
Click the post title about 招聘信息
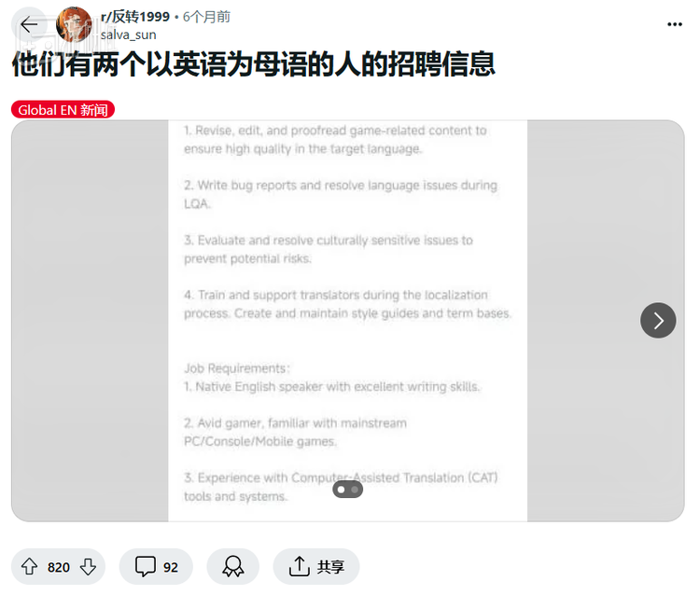[254, 64]
